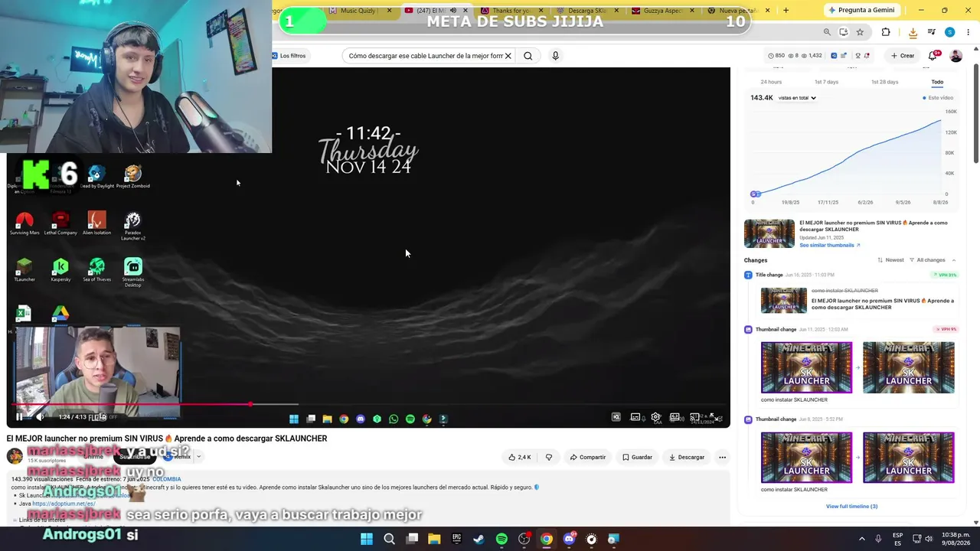Open Steam from the Windows taskbar
Viewport: 980px width, 551px height.
tap(479, 539)
